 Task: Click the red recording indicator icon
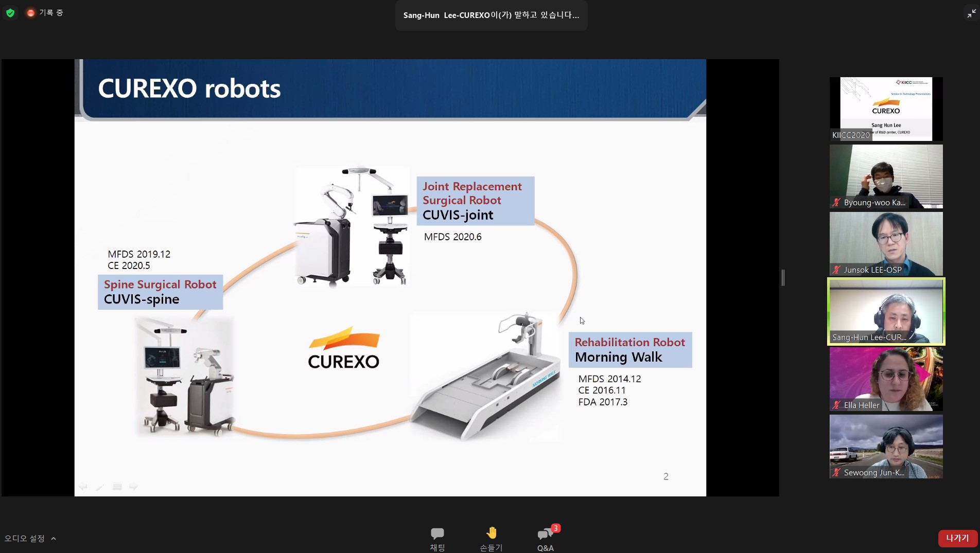(x=31, y=13)
